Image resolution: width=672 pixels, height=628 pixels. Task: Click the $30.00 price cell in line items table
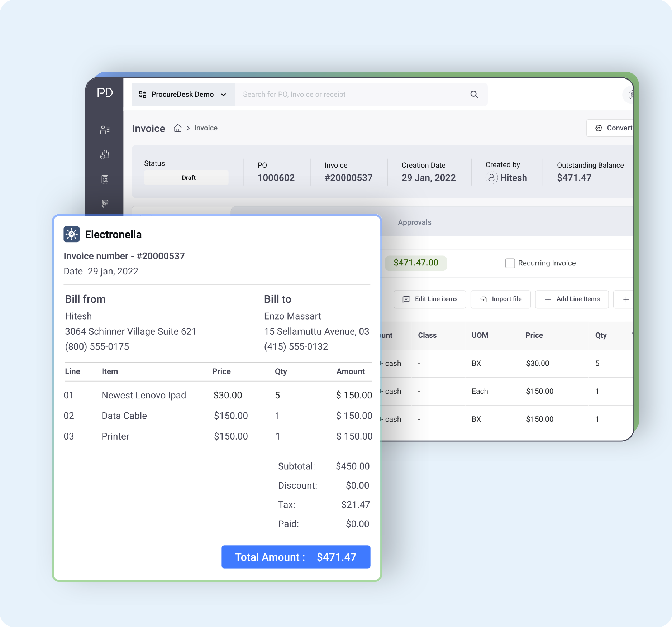point(538,364)
